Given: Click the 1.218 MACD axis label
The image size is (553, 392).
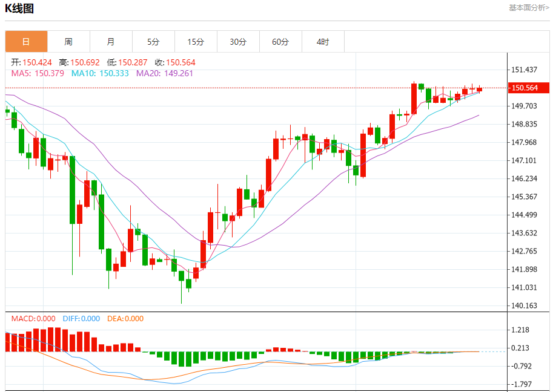Looking at the screenshot, I should [x=521, y=330].
